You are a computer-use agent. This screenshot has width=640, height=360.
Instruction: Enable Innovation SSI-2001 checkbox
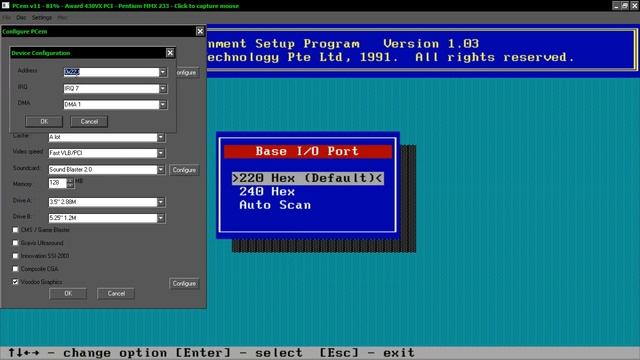pos(16,256)
